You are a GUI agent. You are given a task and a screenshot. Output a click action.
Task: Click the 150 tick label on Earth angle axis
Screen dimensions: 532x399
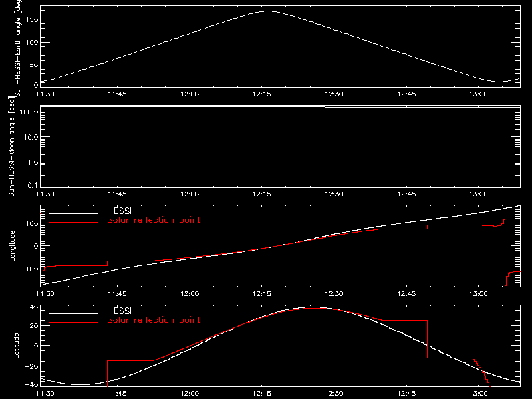click(31, 19)
